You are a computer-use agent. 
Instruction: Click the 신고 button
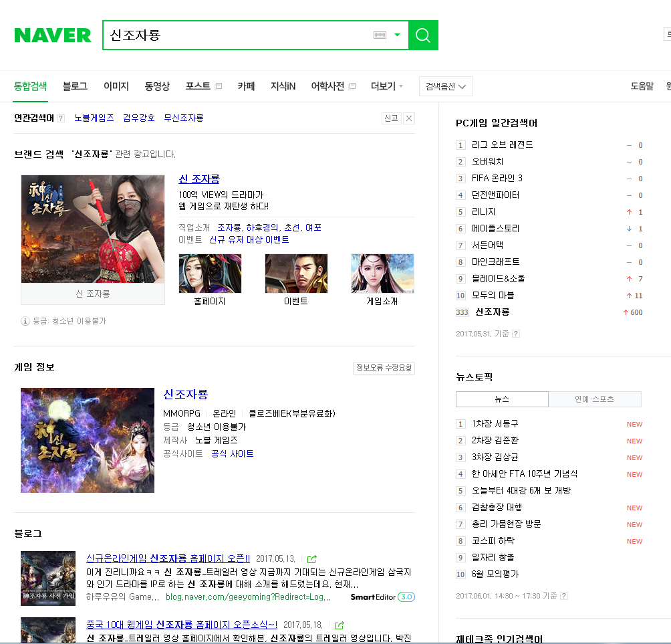[391, 118]
